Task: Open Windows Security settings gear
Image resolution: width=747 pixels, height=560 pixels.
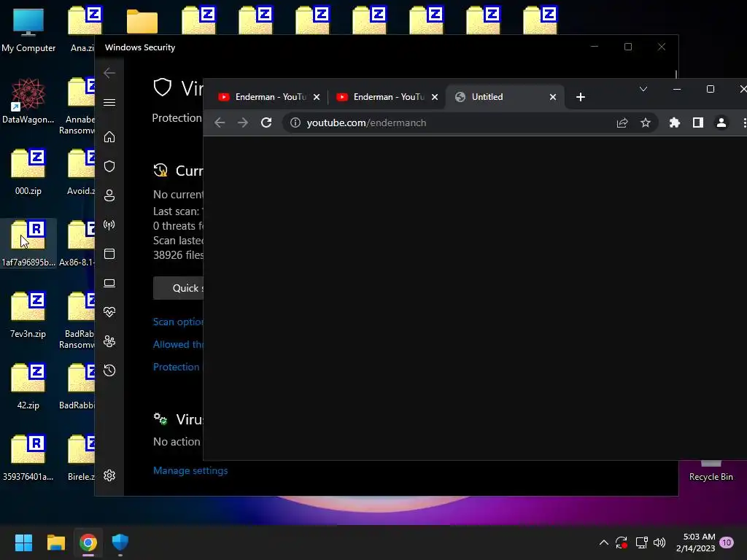Action: [x=109, y=475]
